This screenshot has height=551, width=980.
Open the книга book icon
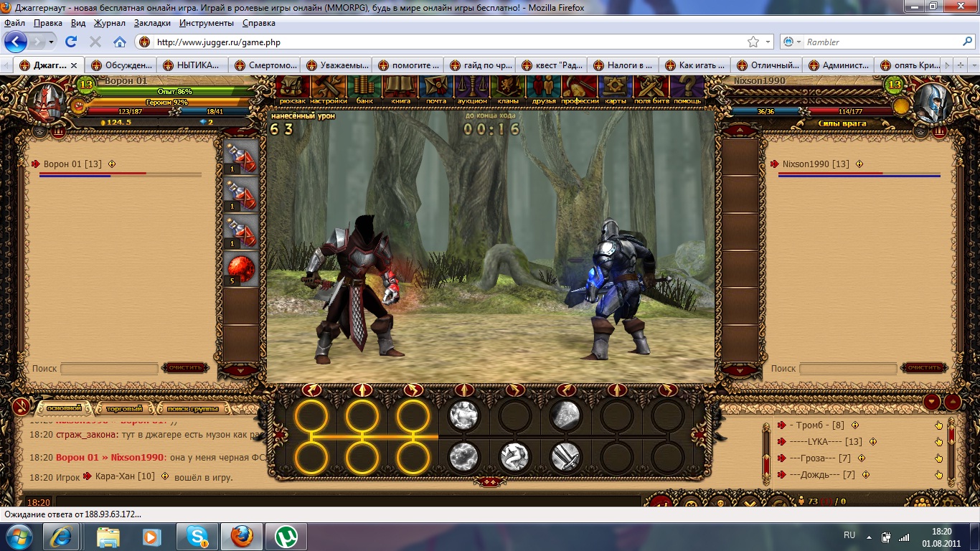point(400,90)
